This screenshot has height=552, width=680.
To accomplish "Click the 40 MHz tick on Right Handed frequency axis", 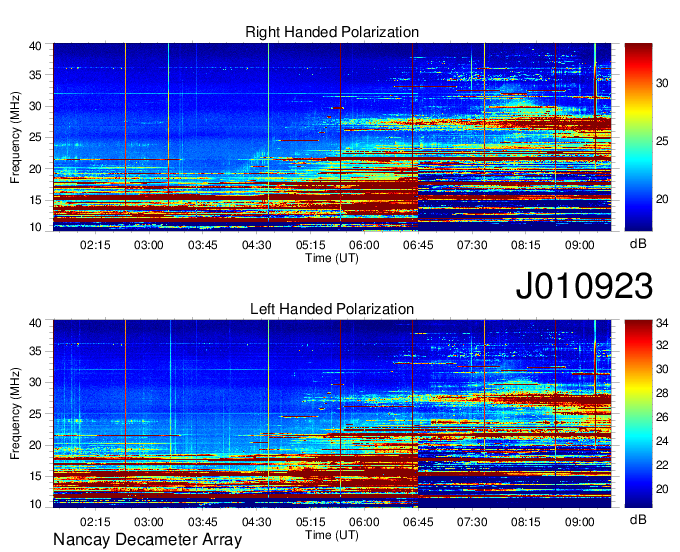I will coord(35,46).
